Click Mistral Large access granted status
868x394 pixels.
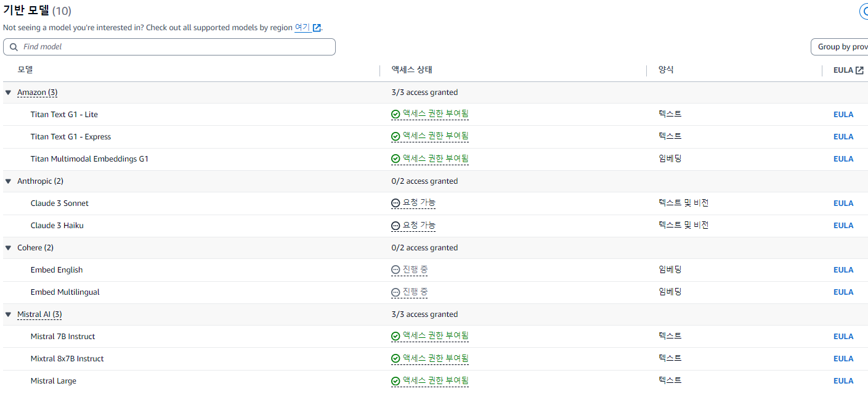click(430, 380)
